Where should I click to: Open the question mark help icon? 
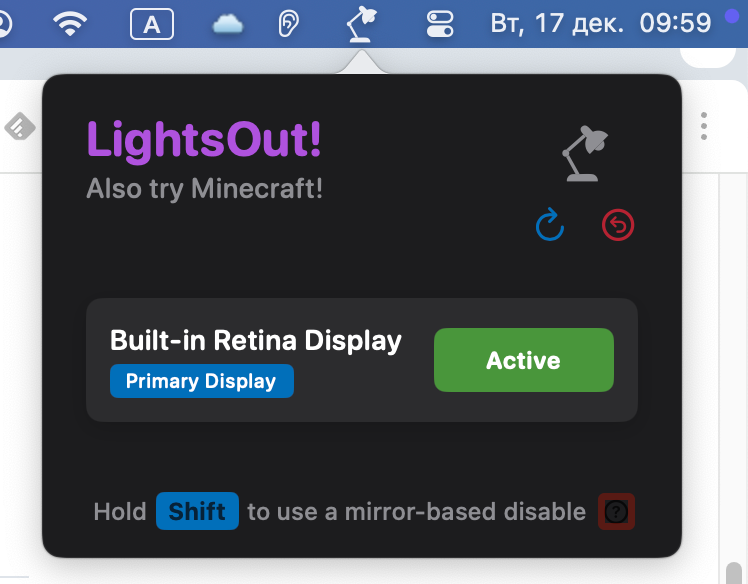[616, 511]
